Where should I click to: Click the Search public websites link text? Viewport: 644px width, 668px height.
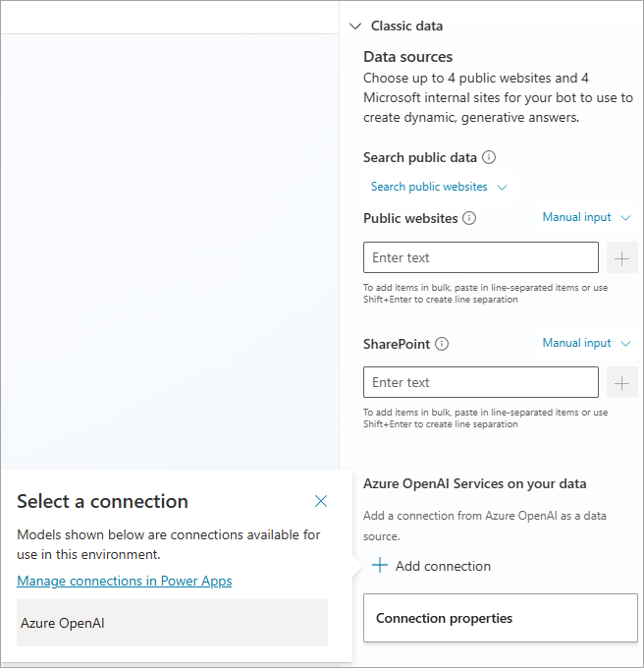(429, 187)
